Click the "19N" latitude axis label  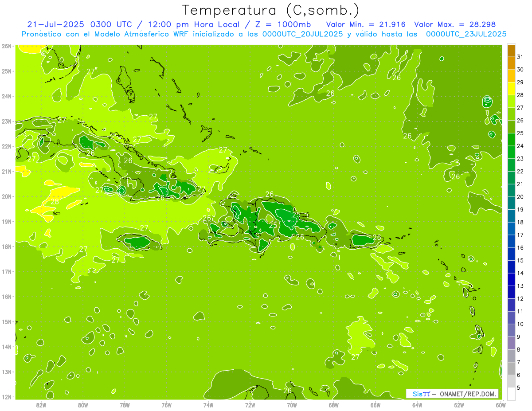click(7, 221)
